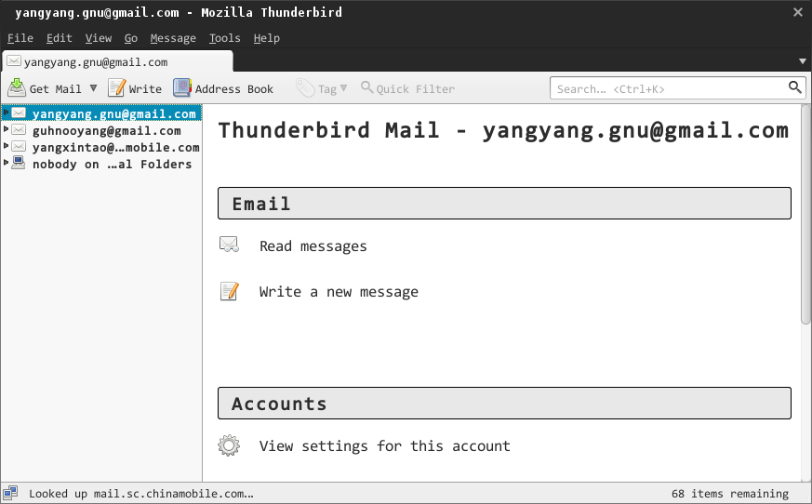Image resolution: width=812 pixels, height=504 pixels.
Task: Click envelope icon next to yangyang.gnu@gmail.com account
Action: tap(19, 113)
